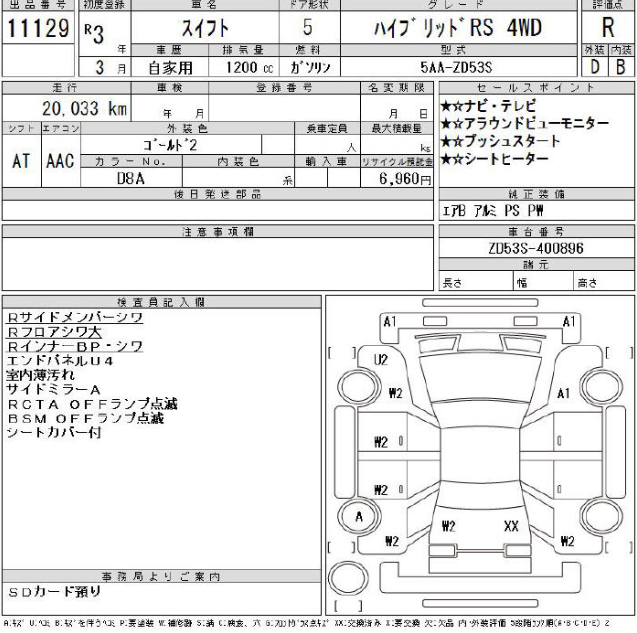Click the overall grade R box

(x=607, y=28)
